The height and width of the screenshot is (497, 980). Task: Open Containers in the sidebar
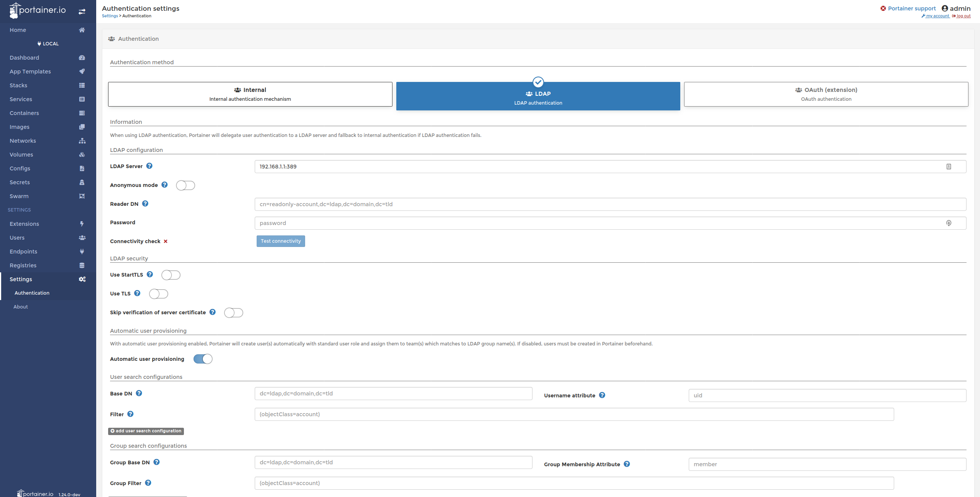coord(48,113)
